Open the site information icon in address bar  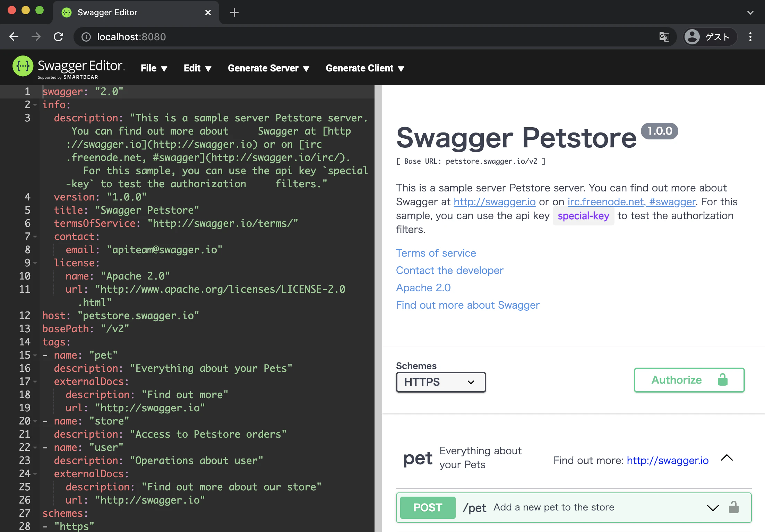(x=86, y=37)
